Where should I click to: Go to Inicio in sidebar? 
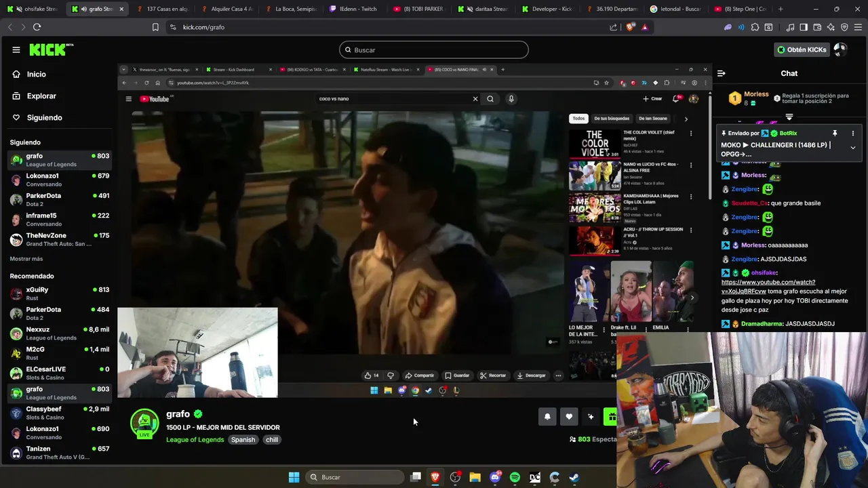click(x=37, y=74)
